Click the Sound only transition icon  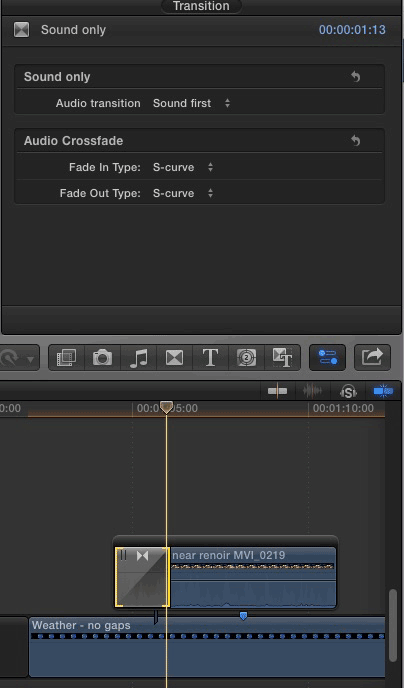click(21, 30)
